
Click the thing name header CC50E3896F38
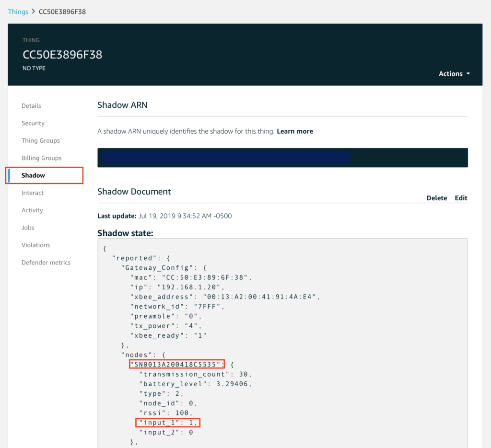(62, 55)
